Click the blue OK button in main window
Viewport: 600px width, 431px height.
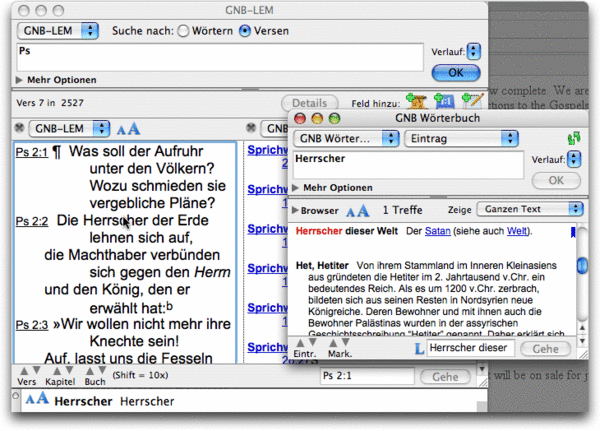click(456, 73)
